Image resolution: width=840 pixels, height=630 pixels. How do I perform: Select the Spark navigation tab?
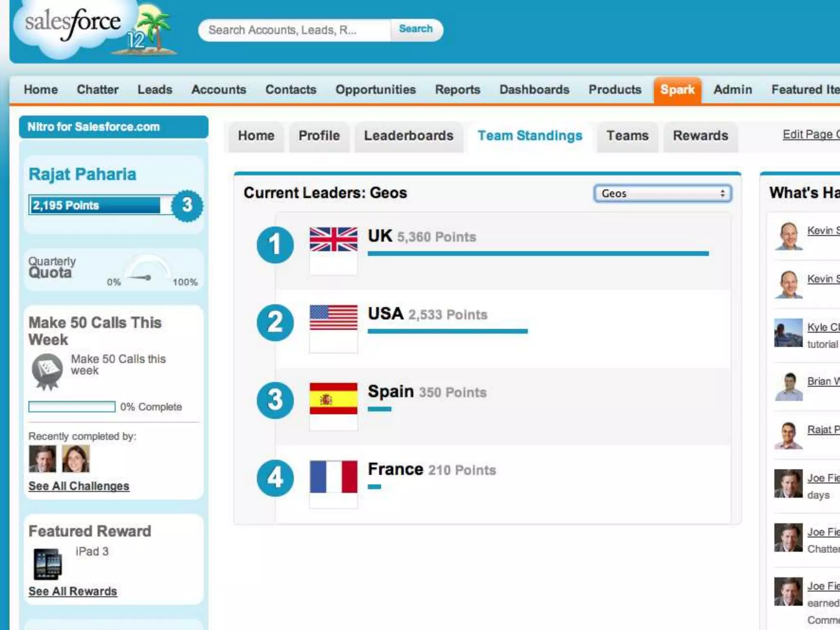677,90
